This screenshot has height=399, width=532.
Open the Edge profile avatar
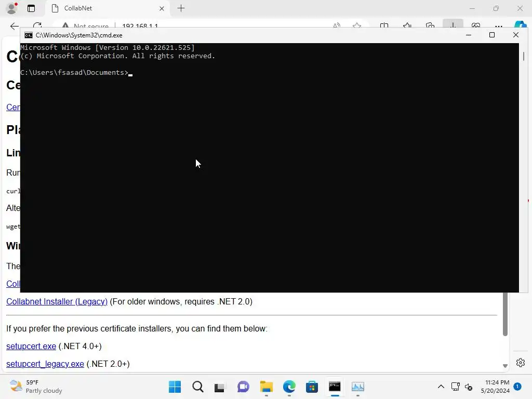[x=12, y=8]
